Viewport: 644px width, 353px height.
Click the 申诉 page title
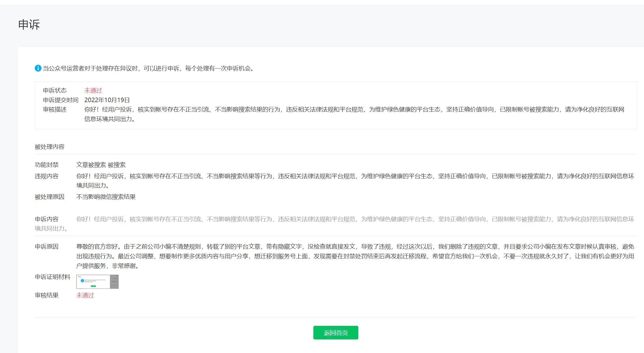(x=29, y=25)
